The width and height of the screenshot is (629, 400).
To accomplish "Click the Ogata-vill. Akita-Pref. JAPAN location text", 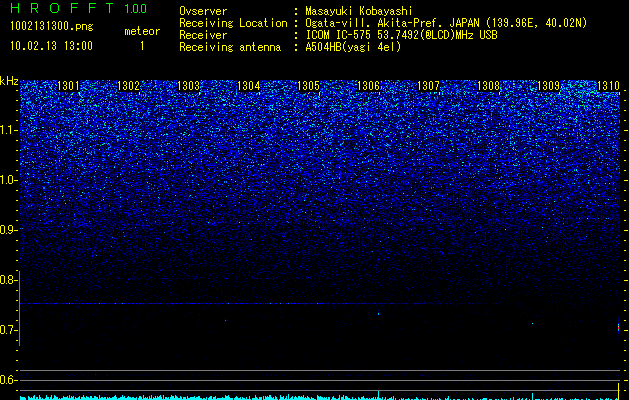I will click(x=446, y=23).
